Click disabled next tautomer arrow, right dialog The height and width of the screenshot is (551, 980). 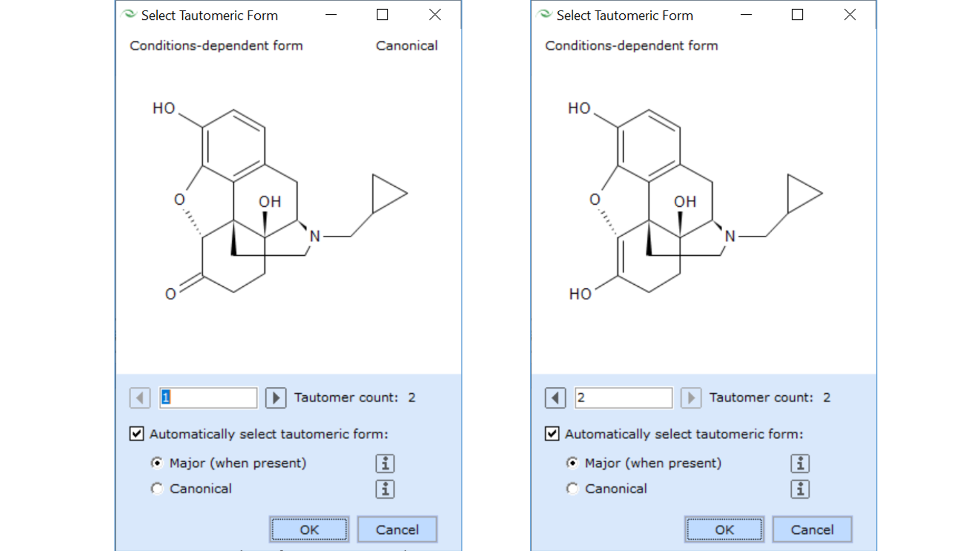coord(691,398)
